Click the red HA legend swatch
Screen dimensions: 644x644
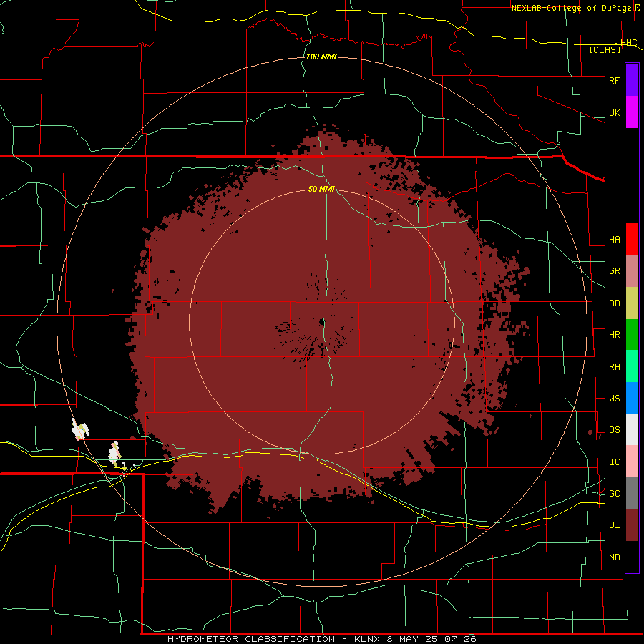click(632, 239)
